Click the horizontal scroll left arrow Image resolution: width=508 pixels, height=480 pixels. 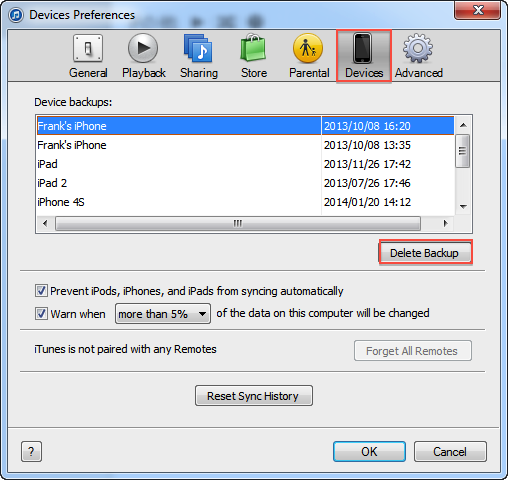(46, 223)
